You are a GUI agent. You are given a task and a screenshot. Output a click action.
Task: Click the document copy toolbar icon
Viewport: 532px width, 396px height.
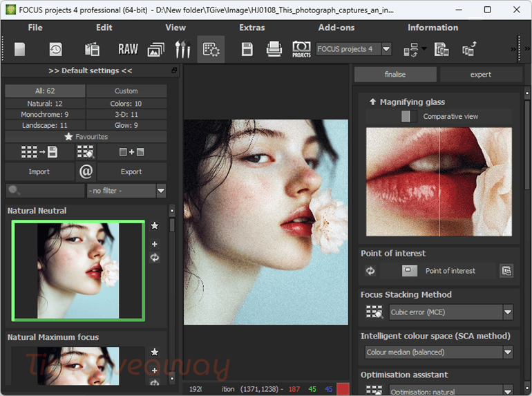pyautogui.click(x=441, y=49)
